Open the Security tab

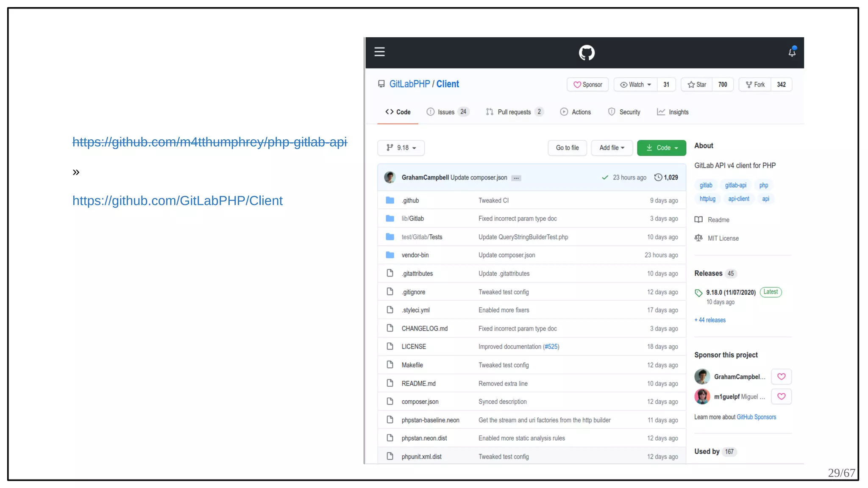click(x=624, y=112)
